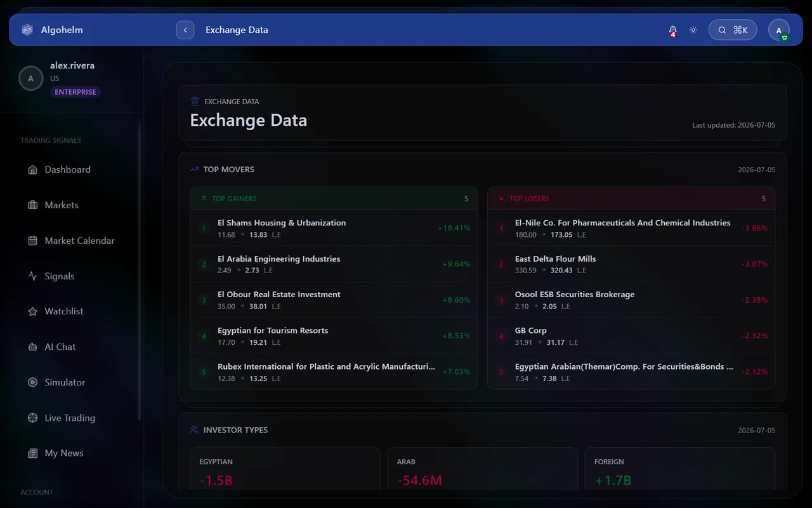Click the Simulator play icon
The image size is (812, 508).
pyautogui.click(x=33, y=382)
